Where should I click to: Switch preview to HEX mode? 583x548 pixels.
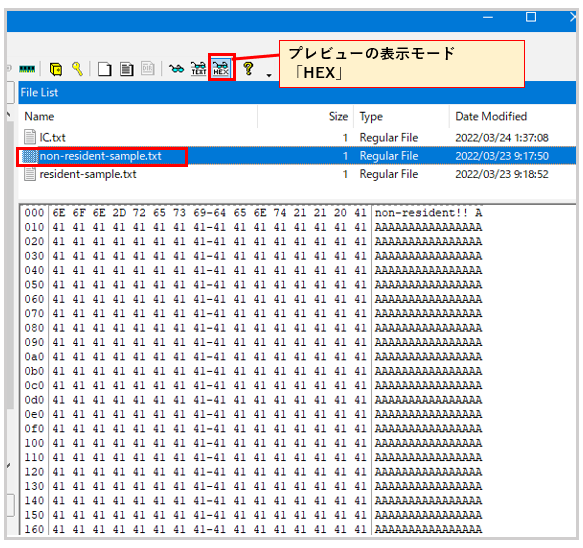pyautogui.click(x=221, y=68)
